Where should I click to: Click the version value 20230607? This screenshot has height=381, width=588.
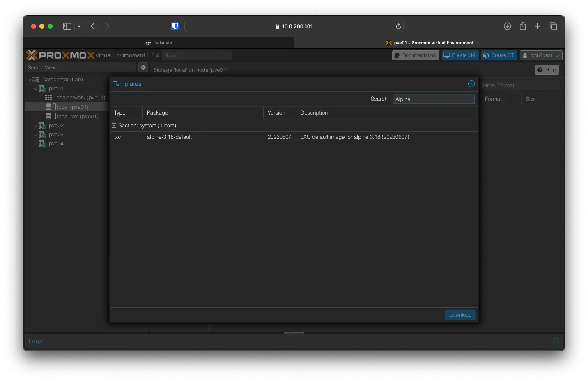[x=279, y=137]
